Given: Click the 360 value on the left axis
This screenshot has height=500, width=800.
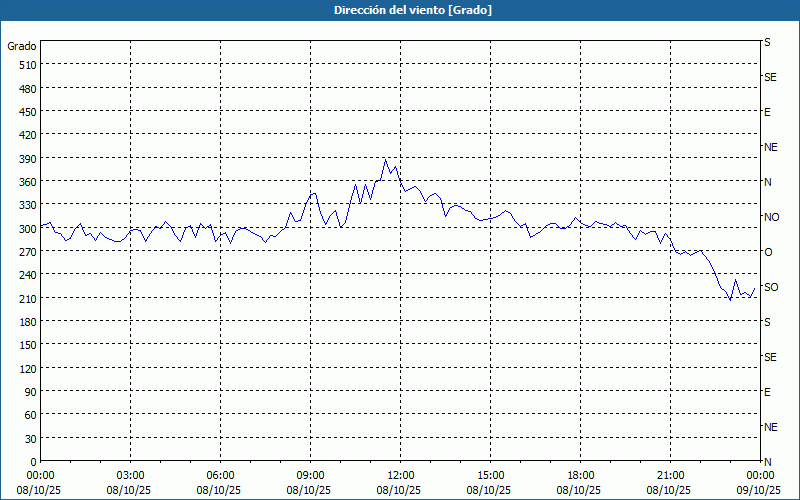Looking at the screenshot, I should click(25, 181).
